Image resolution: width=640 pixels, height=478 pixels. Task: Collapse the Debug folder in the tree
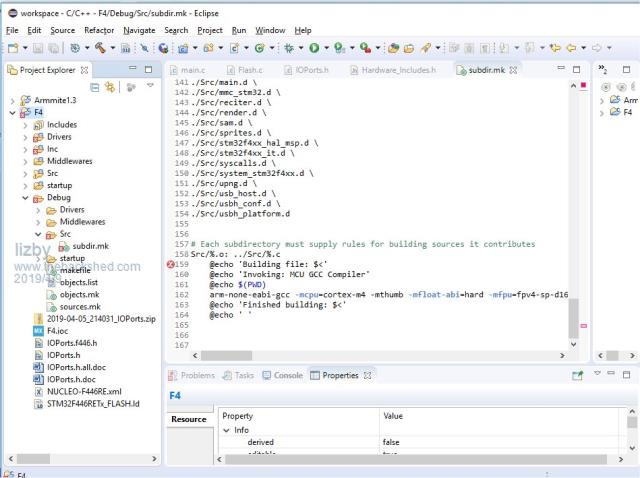coord(26,197)
